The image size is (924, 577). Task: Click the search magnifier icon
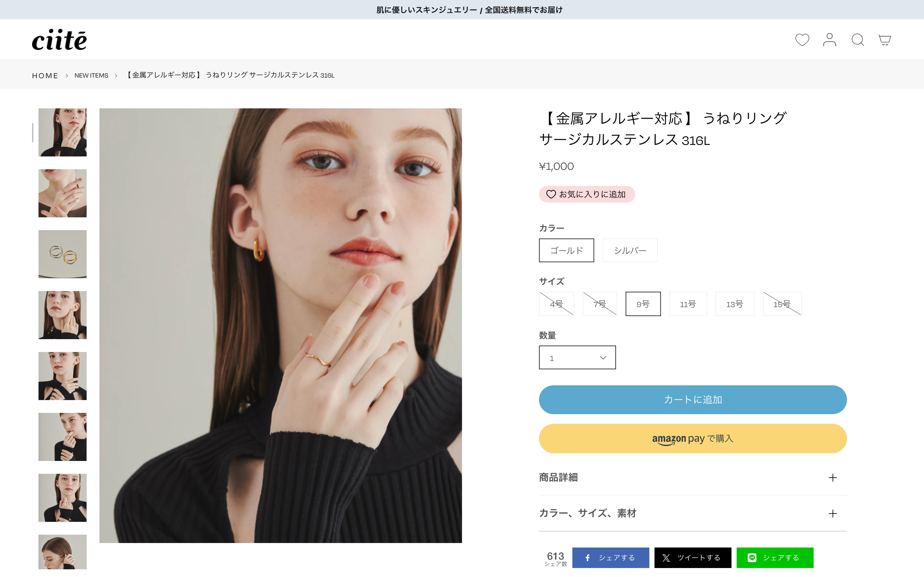pos(857,40)
